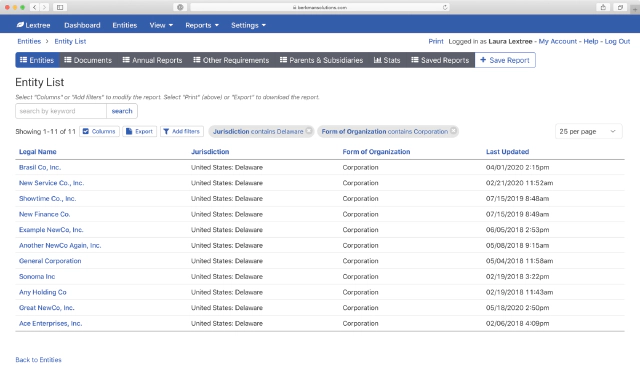The image size is (640, 391).
Task: Click the Entities breadcrumb link
Action: point(29,41)
